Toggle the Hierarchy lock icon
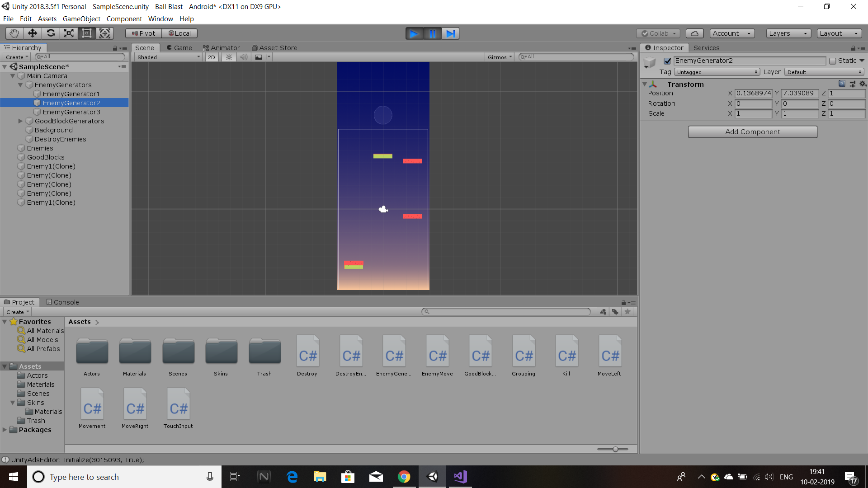This screenshot has width=868, height=488. [x=115, y=48]
